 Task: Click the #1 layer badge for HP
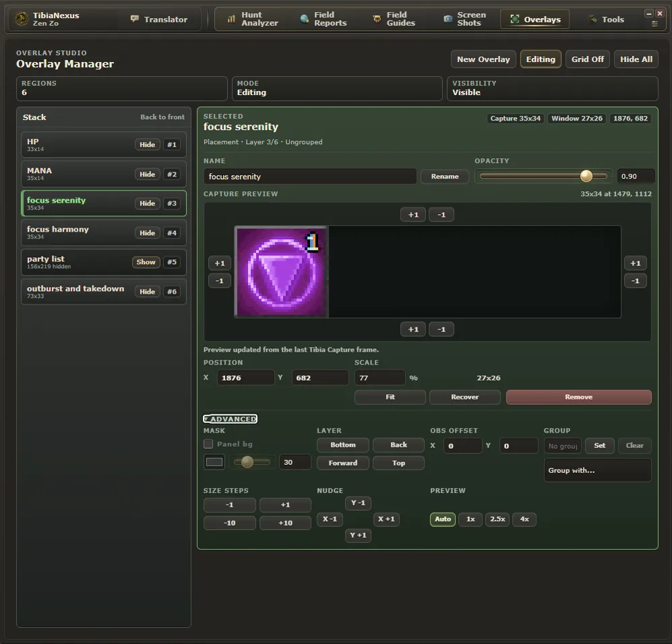172,145
